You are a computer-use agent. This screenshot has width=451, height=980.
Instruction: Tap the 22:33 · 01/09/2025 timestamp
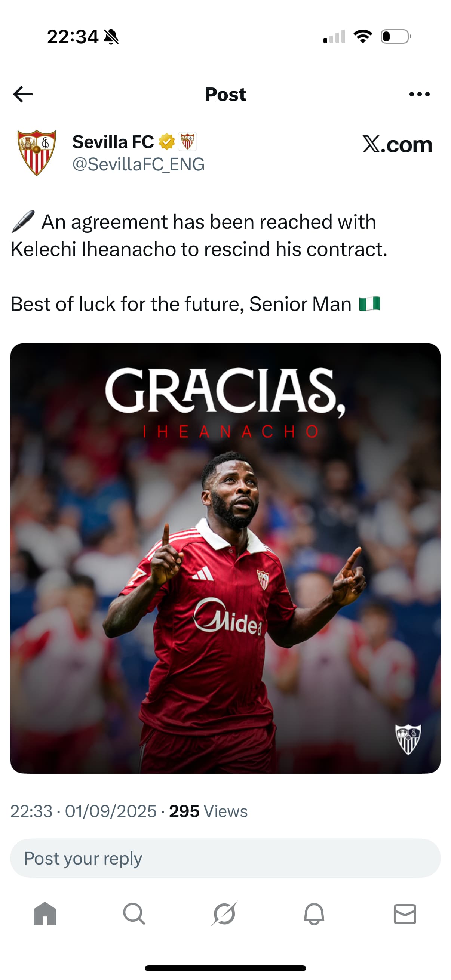[83, 811]
